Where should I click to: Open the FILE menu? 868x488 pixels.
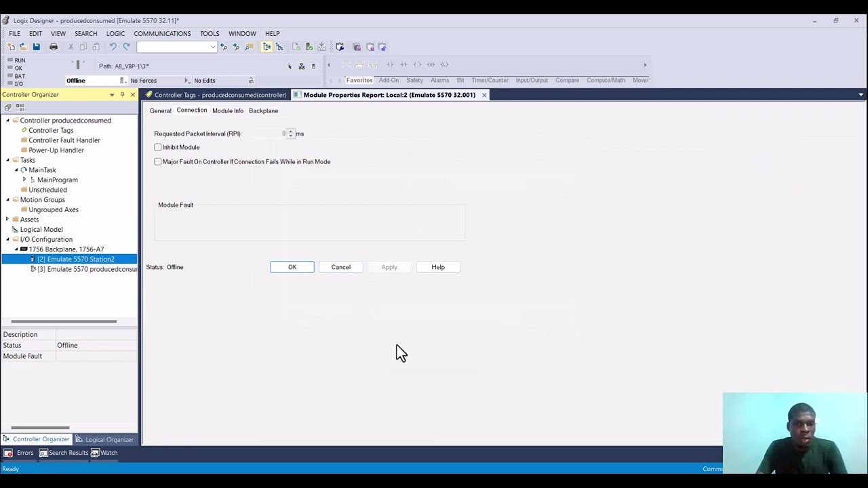(x=14, y=33)
